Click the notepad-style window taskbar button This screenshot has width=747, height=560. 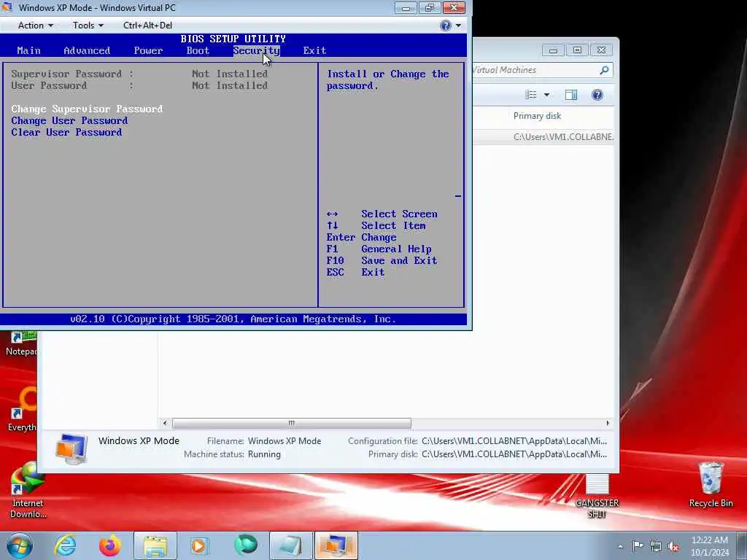[x=290, y=545]
